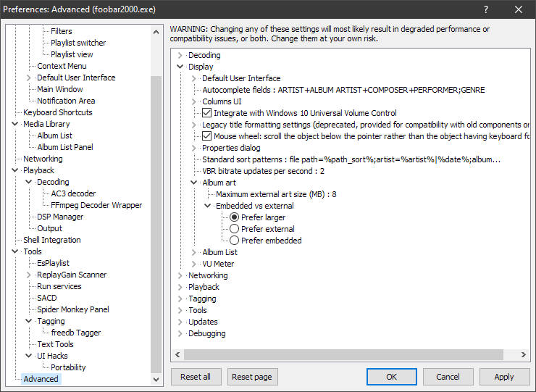Collapse the Embedded vs external node
The width and height of the screenshot is (536, 392).
[x=207, y=206]
